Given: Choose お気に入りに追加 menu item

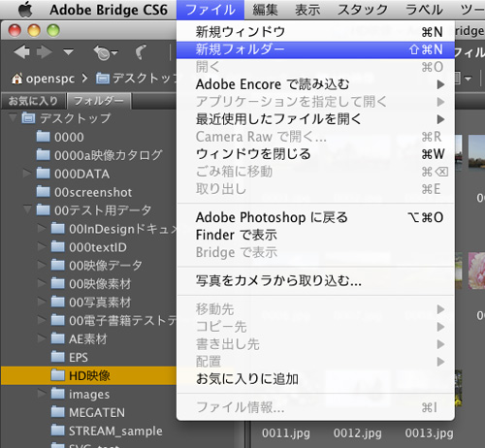Looking at the screenshot, I should pyautogui.click(x=315, y=379).
